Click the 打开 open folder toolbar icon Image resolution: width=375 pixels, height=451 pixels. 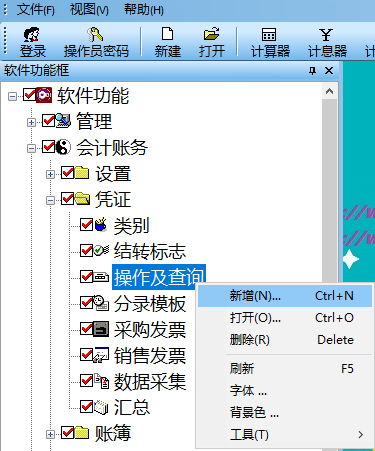pos(212,34)
